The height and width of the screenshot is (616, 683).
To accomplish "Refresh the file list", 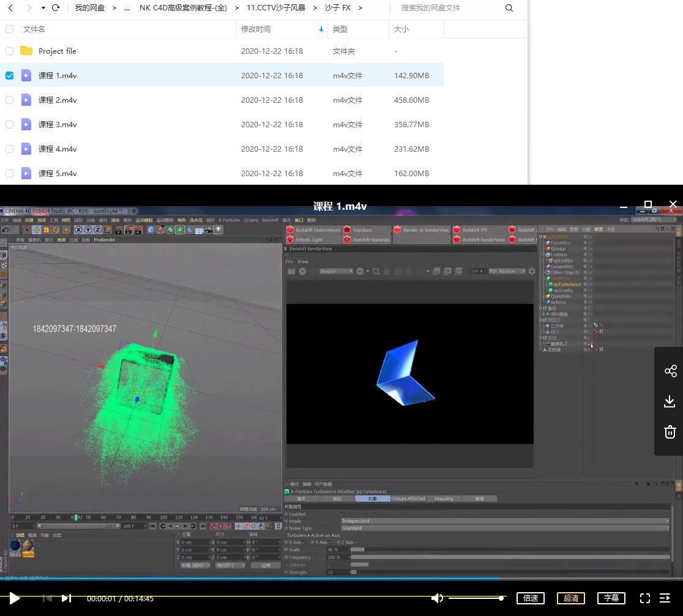I will 56,8.
